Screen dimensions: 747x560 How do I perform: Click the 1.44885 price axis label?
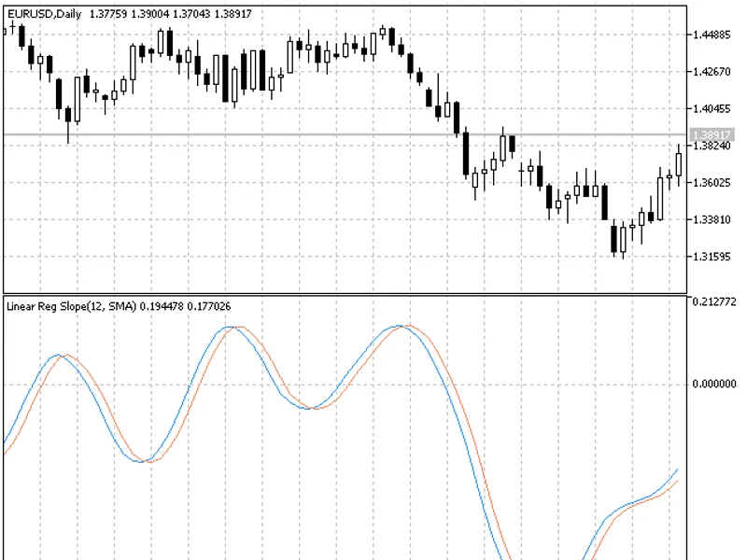(x=712, y=35)
